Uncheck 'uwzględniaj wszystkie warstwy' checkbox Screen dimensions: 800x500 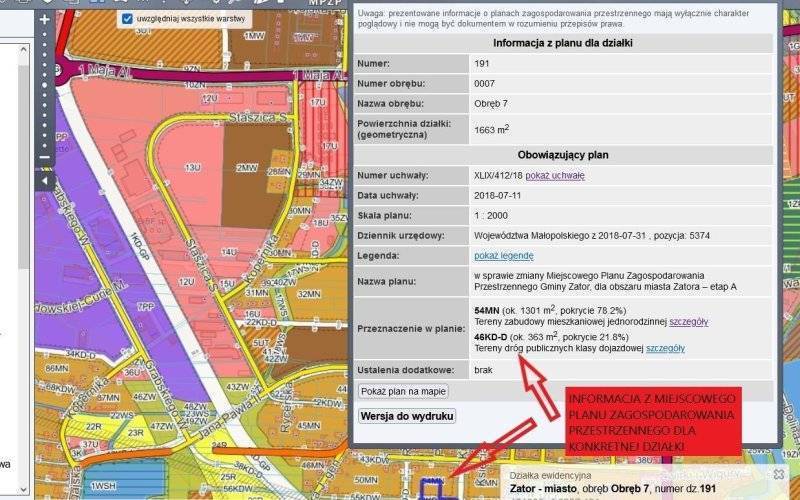click(127, 19)
